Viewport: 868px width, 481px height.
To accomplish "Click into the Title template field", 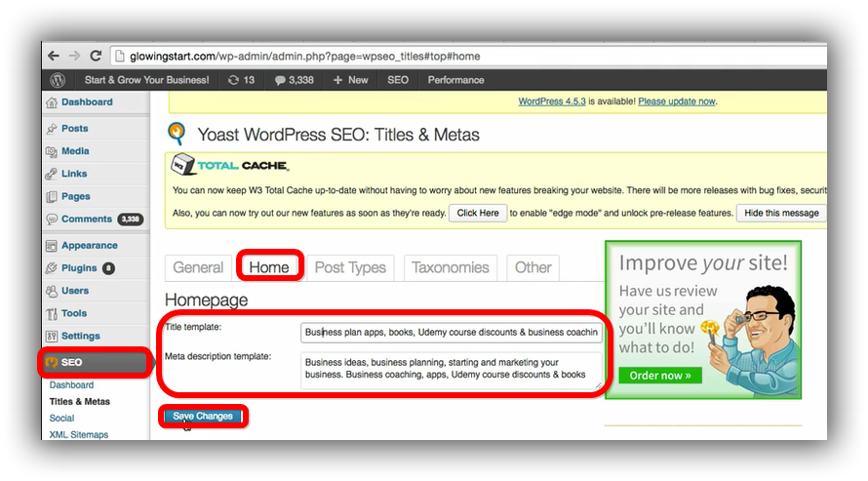I will click(x=452, y=332).
